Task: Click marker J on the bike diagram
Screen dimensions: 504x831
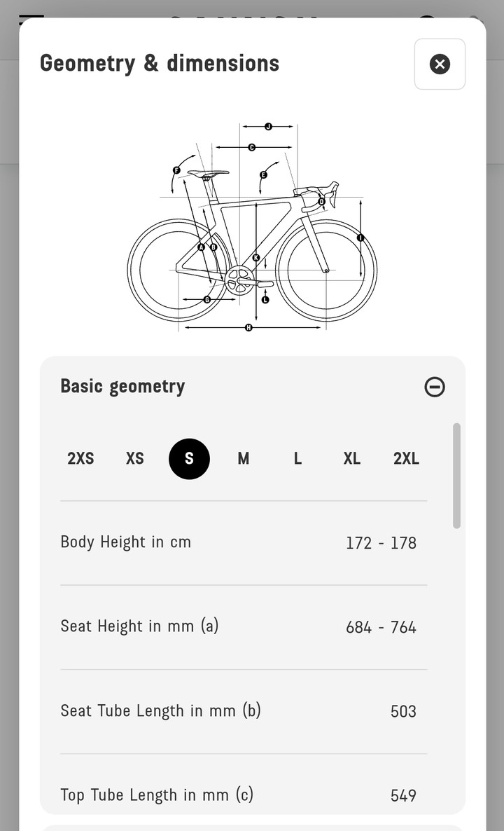Action: click(268, 127)
